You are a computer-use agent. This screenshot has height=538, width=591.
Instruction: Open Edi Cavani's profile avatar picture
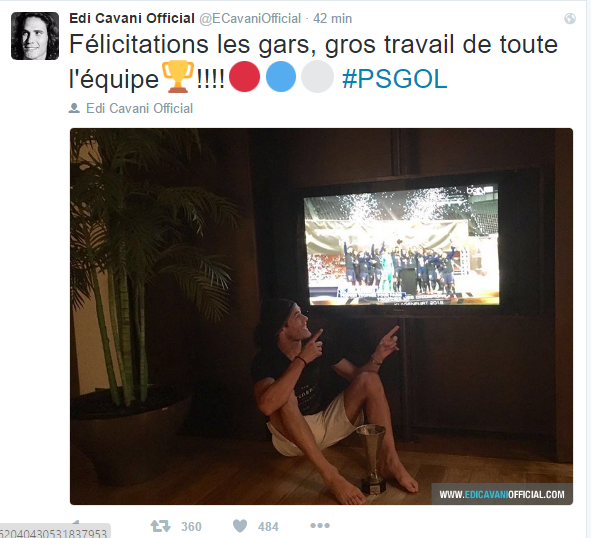[x=35, y=36]
